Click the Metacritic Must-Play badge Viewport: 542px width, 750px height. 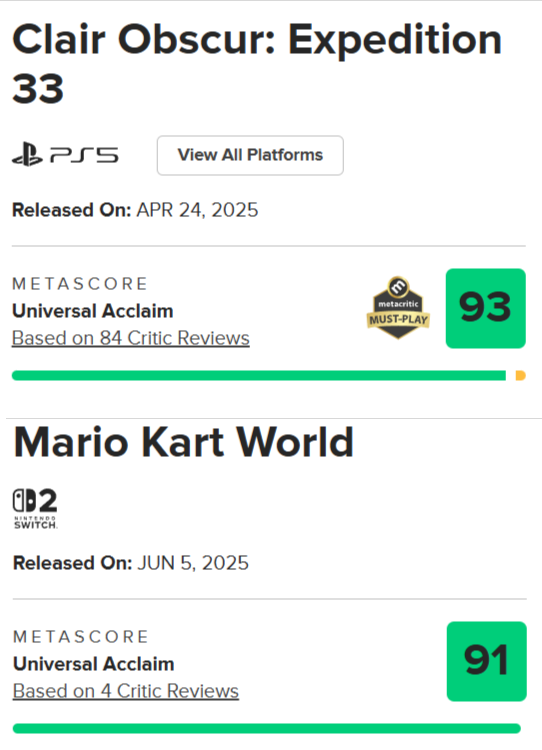398,308
